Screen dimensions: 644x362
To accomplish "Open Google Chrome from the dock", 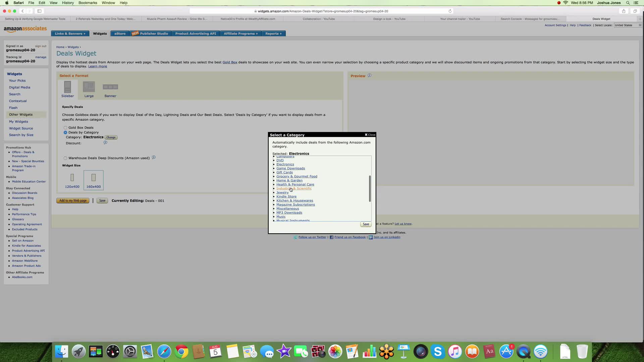I will pyautogui.click(x=181, y=352).
